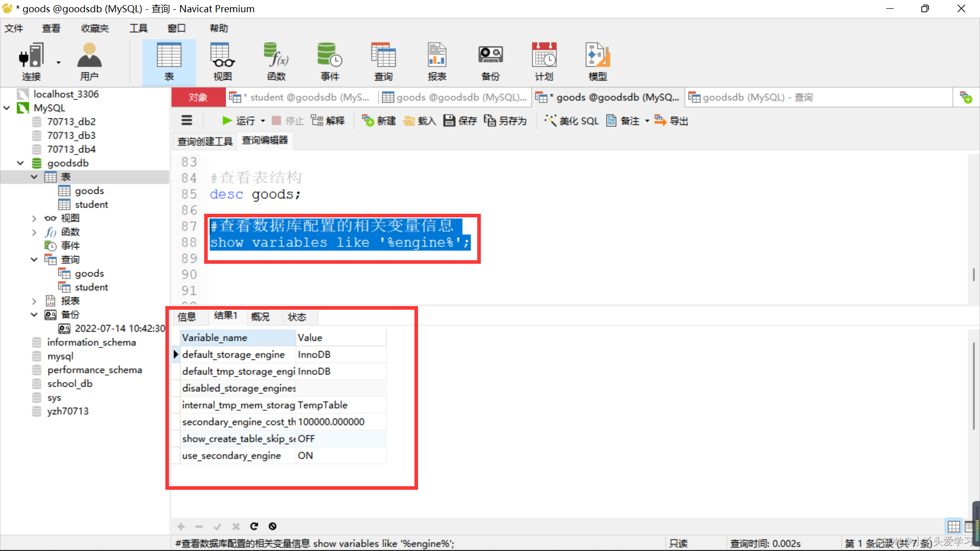This screenshot has width=980, height=551.
Task: Click 导出 export button
Action: pyautogui.click(x=671, y=120)
